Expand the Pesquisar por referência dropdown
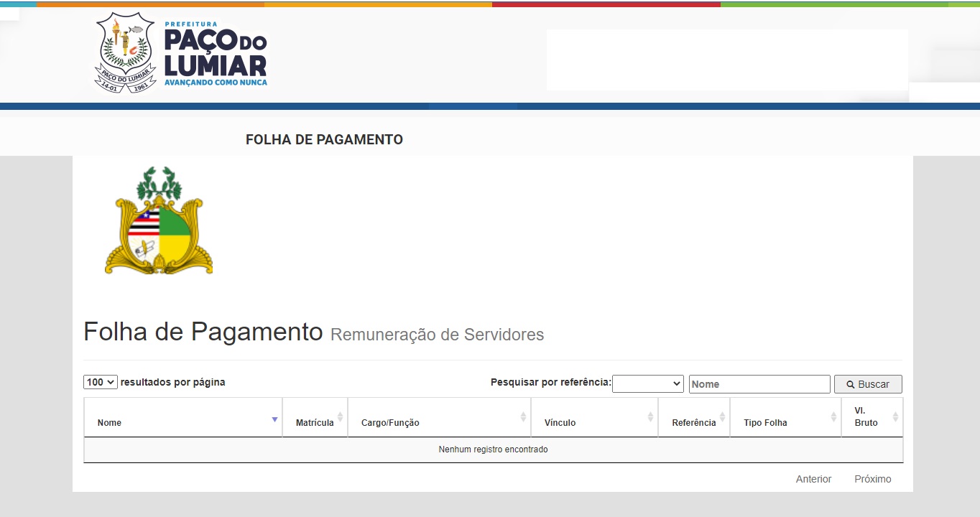Screen dimensions: 980x517 click(x=647, y=384)
